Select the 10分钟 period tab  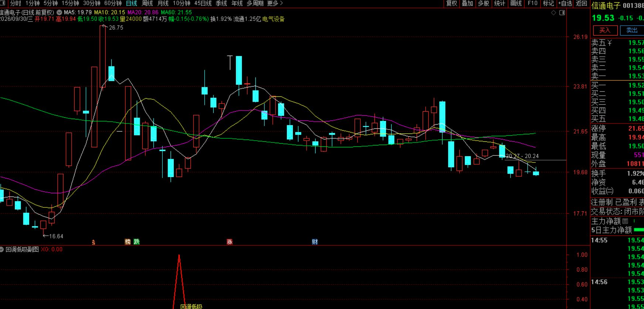[x=181, y=3]
